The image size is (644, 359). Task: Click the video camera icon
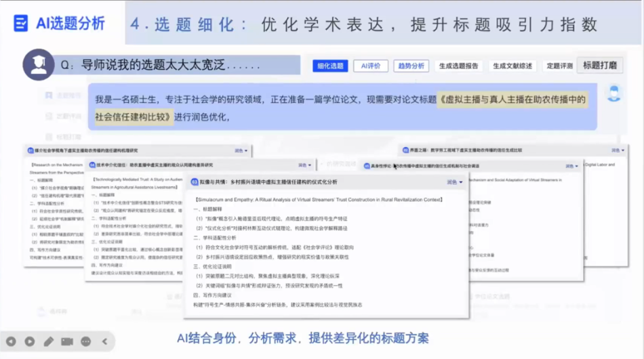pyautogui.click(x=67, y=341)
